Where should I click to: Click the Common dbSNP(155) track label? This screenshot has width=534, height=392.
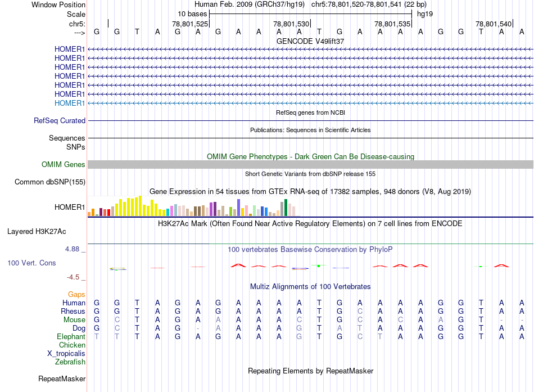pos(50,182)
